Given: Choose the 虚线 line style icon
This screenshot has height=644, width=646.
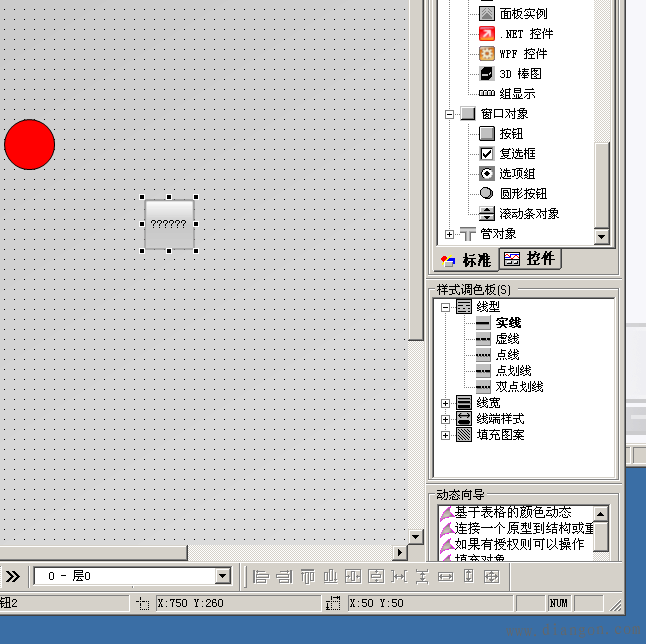Looking at the screenshot, I should pyautogui.click(x=483, y=339).
